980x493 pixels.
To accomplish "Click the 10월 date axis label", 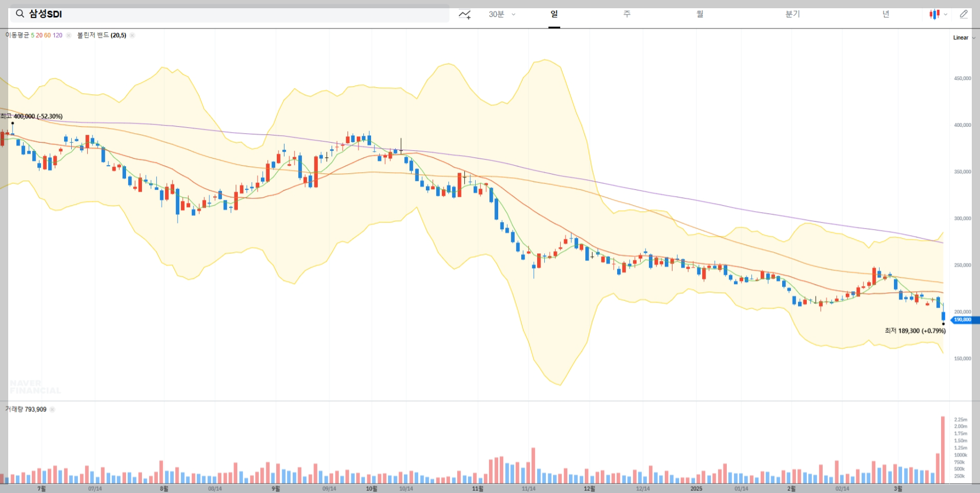I will [x=371, y=489].
